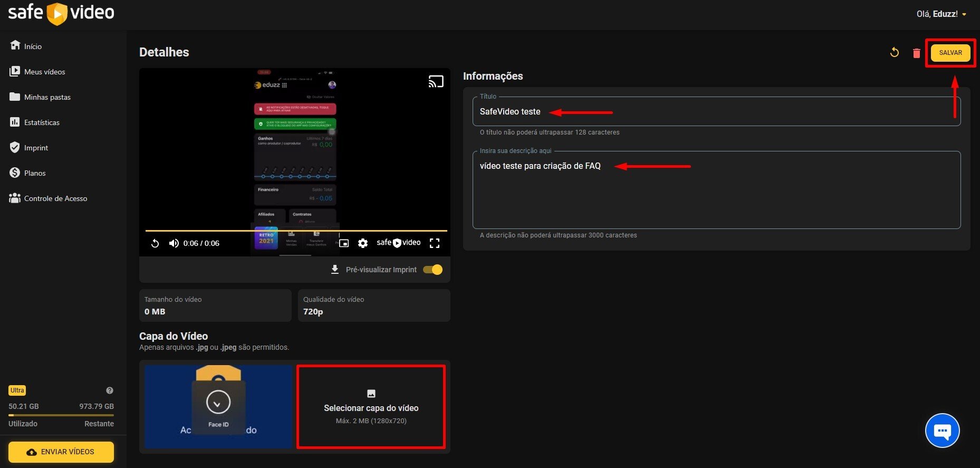
Task: Click the SALVAR button
Action: click(x=950, y=53)
